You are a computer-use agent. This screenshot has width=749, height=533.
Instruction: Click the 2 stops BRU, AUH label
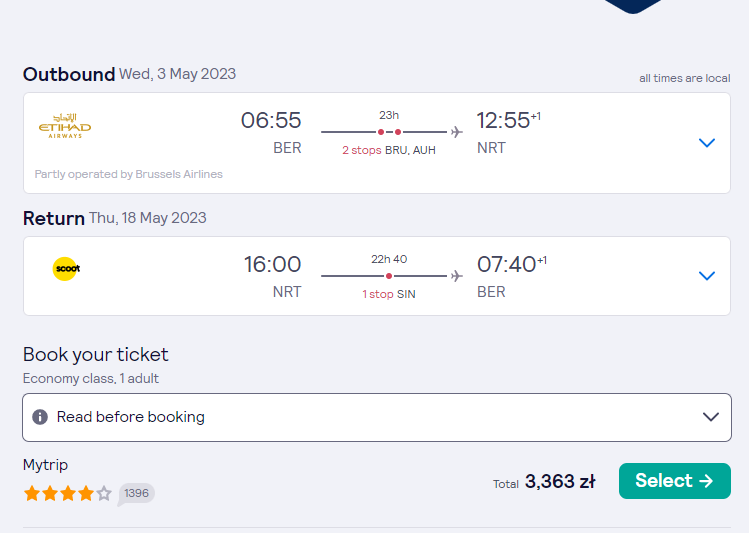(389, 150)
